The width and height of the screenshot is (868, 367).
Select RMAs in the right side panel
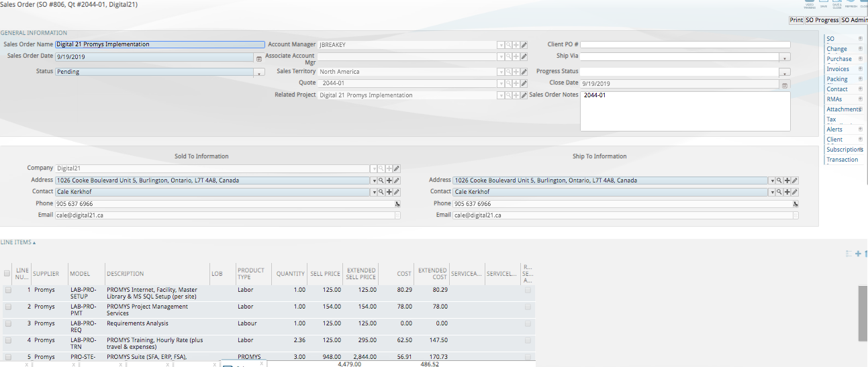pyautogui.click(x=834, y=99)
